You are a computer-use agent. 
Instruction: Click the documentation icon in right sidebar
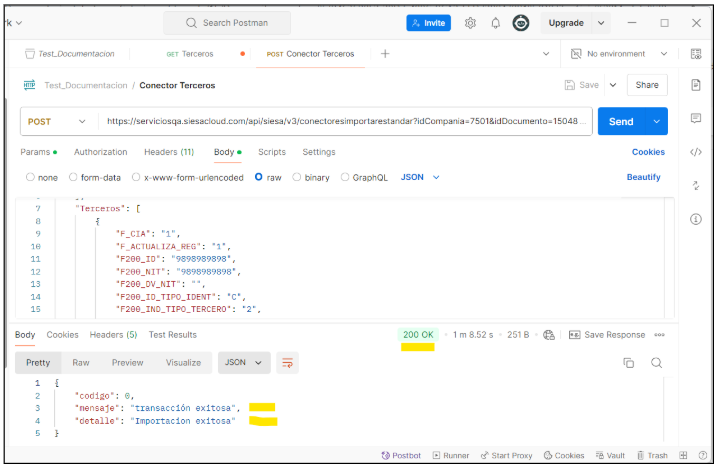click(x=696, y=85)
